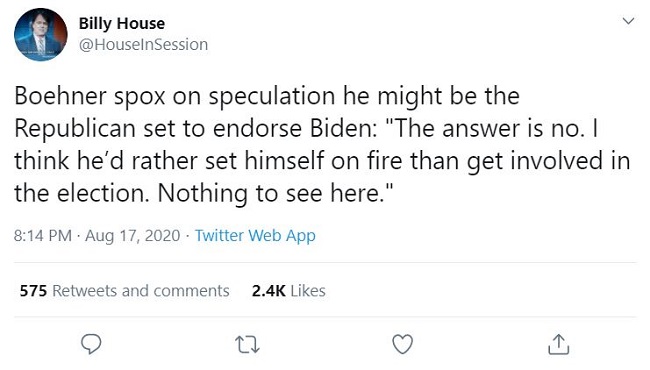Expand the tweet options chevron

coord(628,21)
